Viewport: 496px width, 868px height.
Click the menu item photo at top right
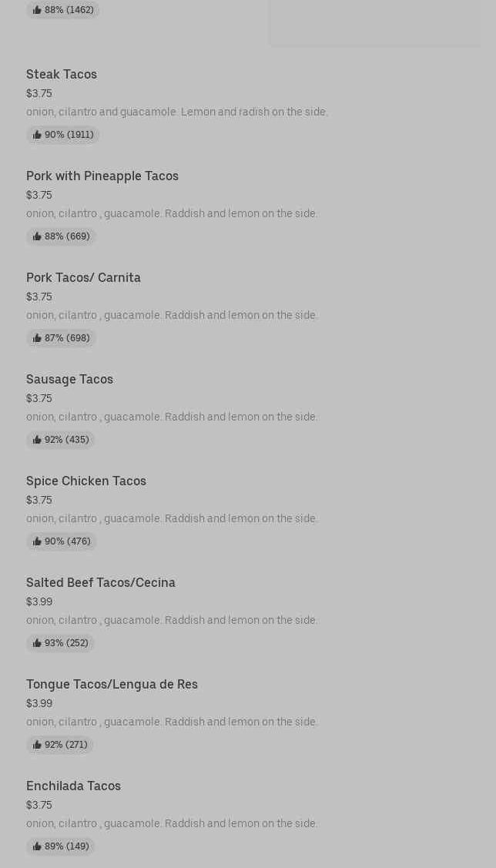[x=374, y=23]
